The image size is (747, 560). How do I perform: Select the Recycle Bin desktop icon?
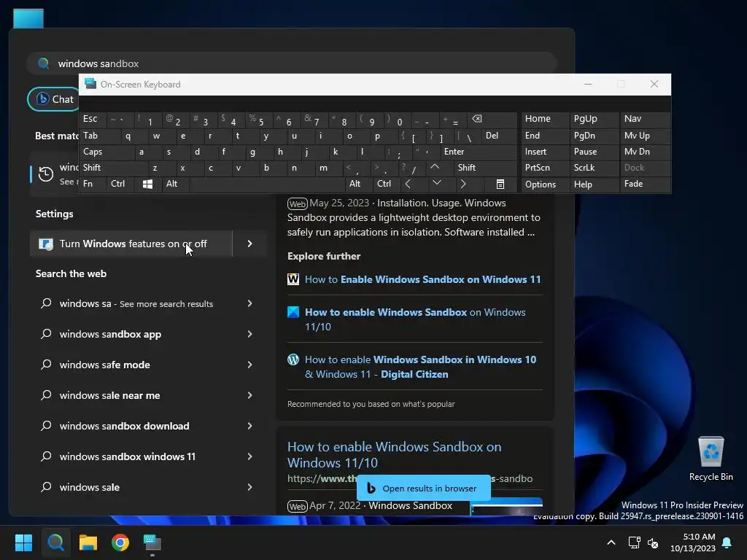711,459
